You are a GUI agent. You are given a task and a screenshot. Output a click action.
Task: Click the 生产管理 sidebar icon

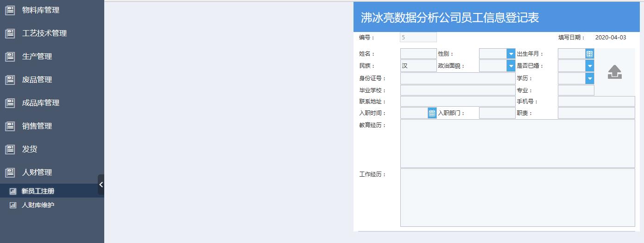[x=10, y=57]
